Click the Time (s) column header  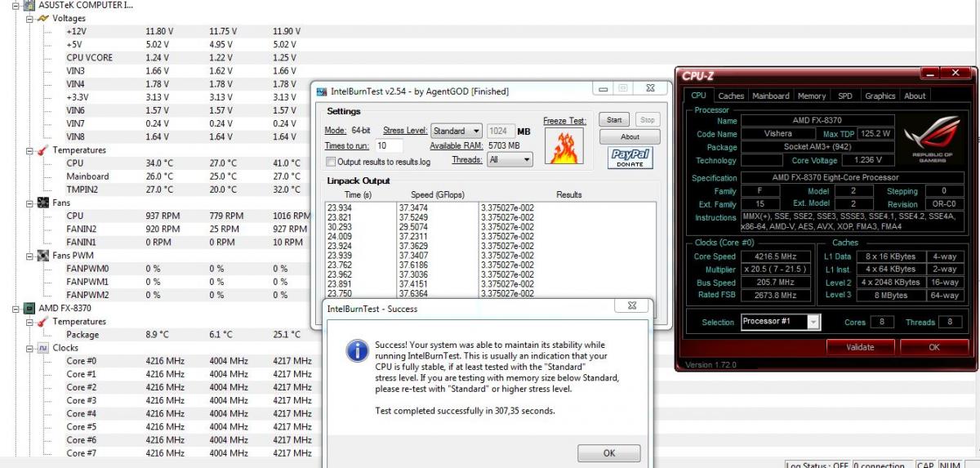[358, 194]
